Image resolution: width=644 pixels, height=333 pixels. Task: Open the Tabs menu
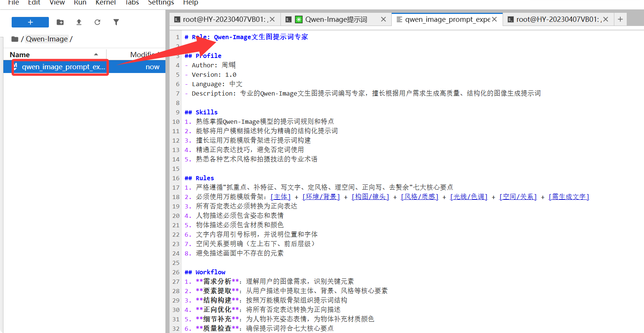[x=132, y=2]
